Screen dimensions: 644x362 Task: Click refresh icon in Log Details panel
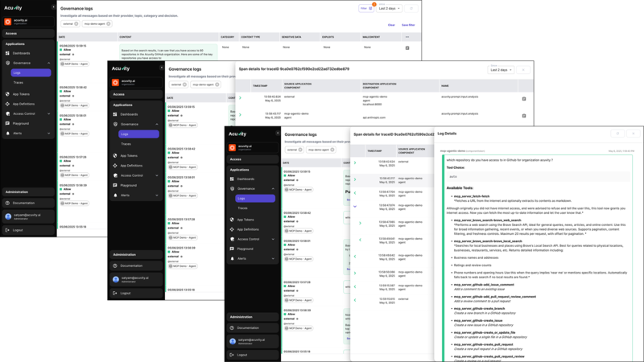click(x=618, y=134)
